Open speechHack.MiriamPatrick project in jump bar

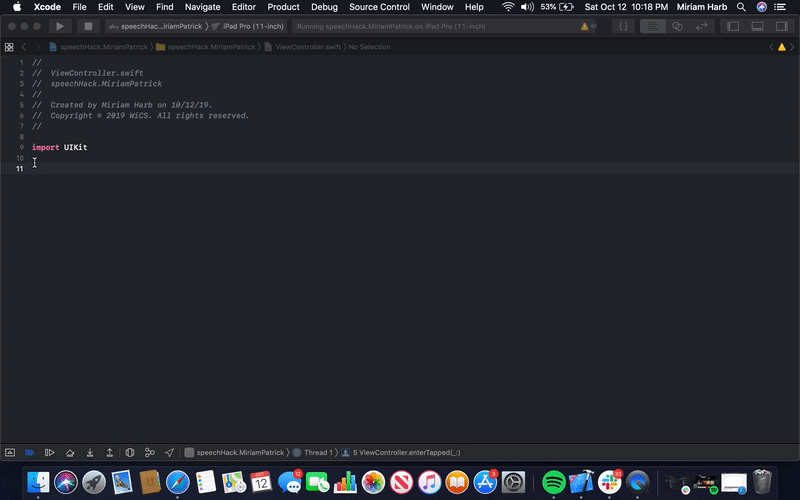click(x=98, y=47)
